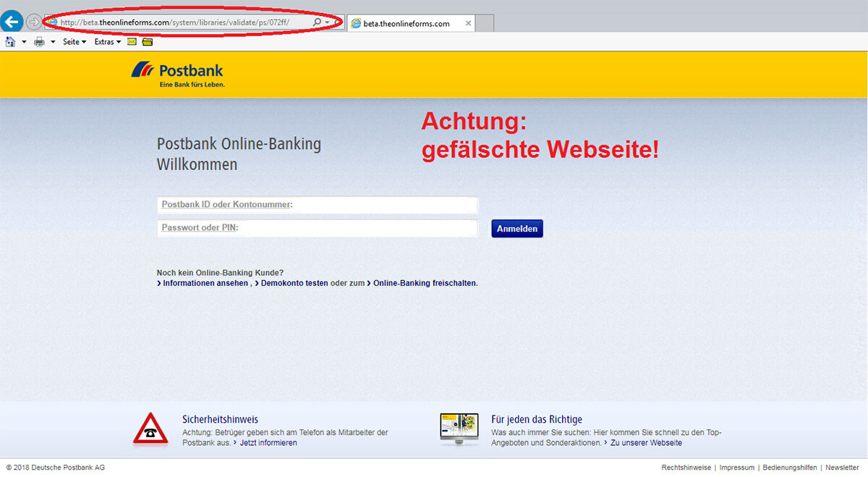Close the beta.theonlineforms.com tab
Viewport: 868px width, 477px height.
[x=468, y=23]
